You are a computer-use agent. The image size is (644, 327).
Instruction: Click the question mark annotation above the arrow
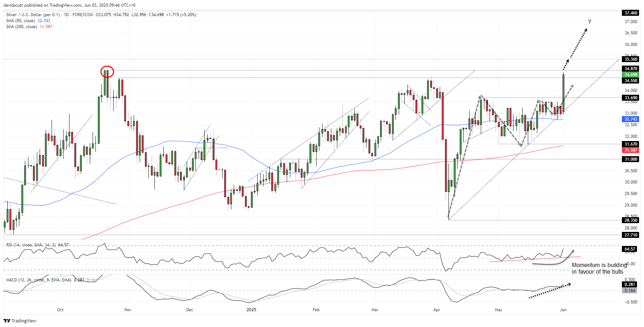point(589,22)
